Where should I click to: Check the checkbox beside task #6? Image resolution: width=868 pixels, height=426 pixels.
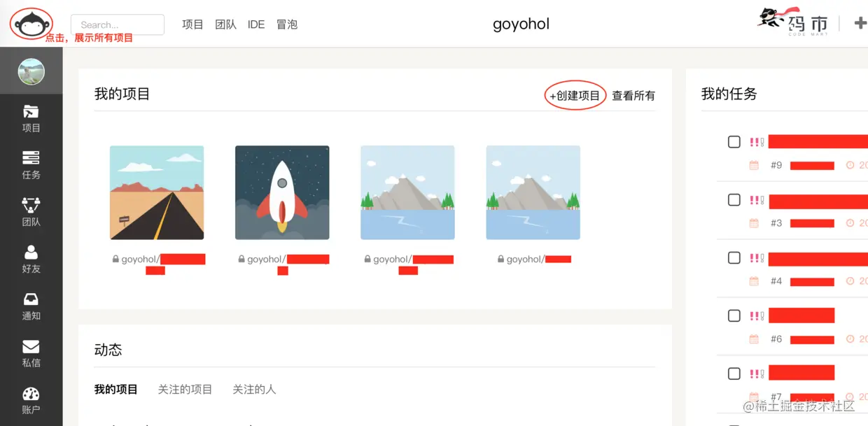point(734,315)
